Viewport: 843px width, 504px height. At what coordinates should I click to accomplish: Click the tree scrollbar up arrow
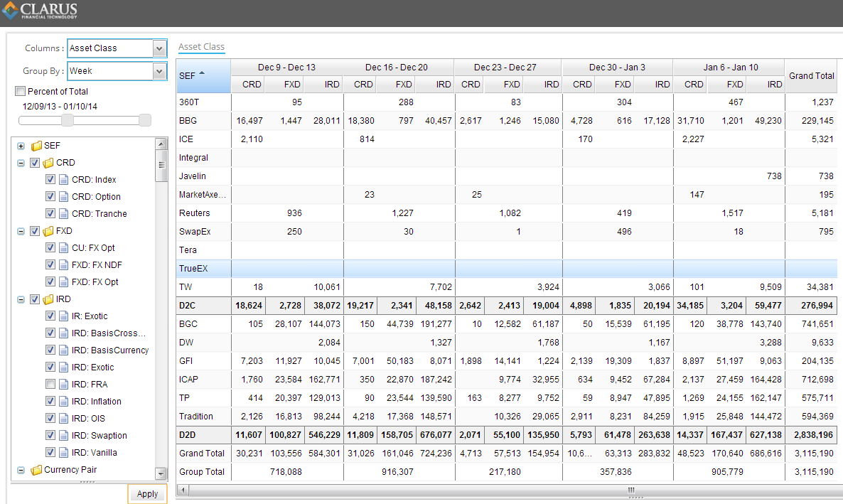[161, 144]
